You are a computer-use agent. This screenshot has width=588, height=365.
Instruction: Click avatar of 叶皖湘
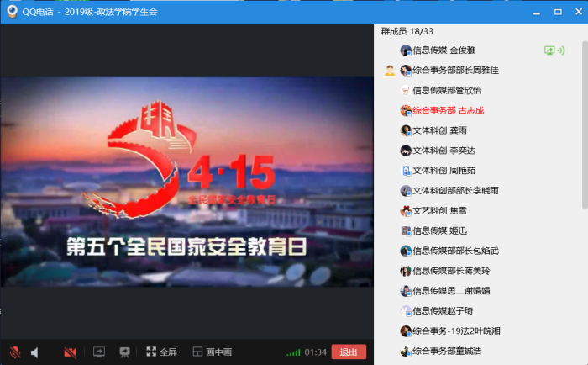coord(406,331)
